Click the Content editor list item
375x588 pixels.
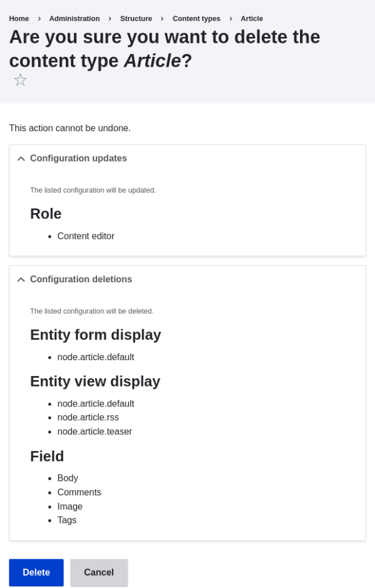tap(86, 236)
